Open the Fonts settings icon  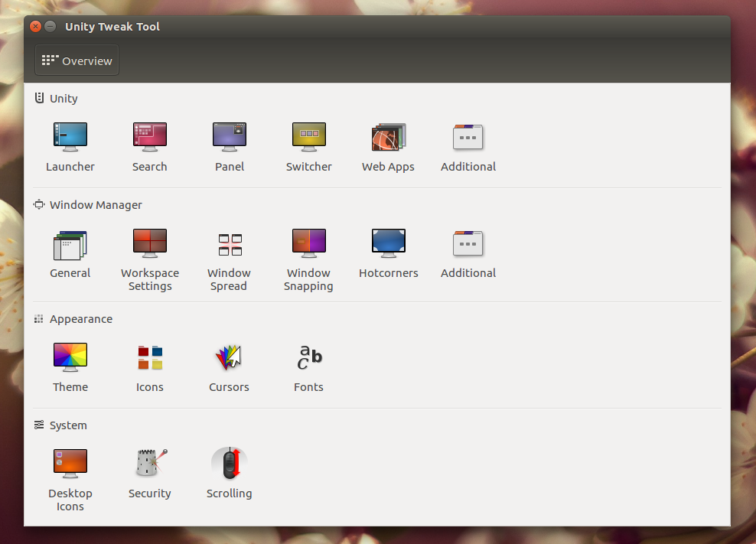click(309, 357)
